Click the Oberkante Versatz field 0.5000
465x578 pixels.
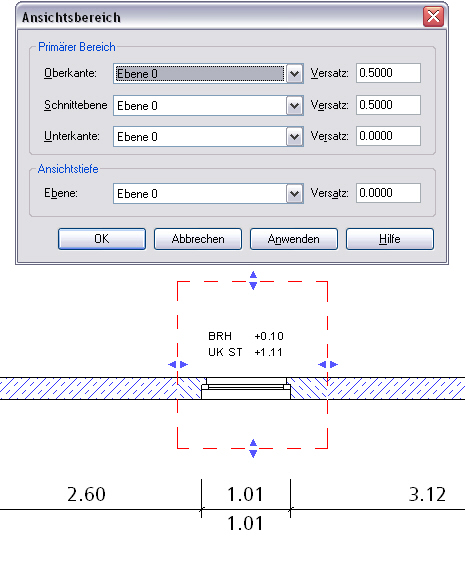tap(388, 73)
